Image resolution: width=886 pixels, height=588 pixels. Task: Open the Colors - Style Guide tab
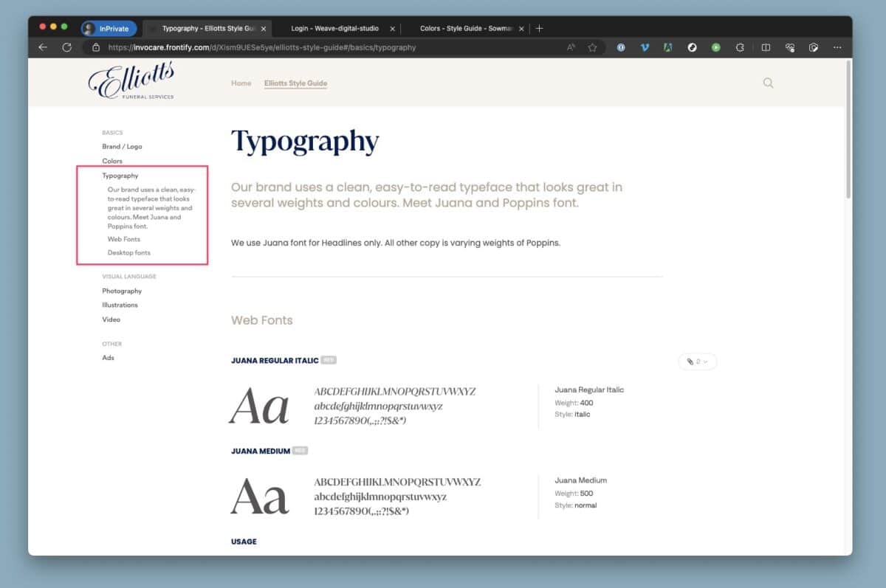(465, 28)
